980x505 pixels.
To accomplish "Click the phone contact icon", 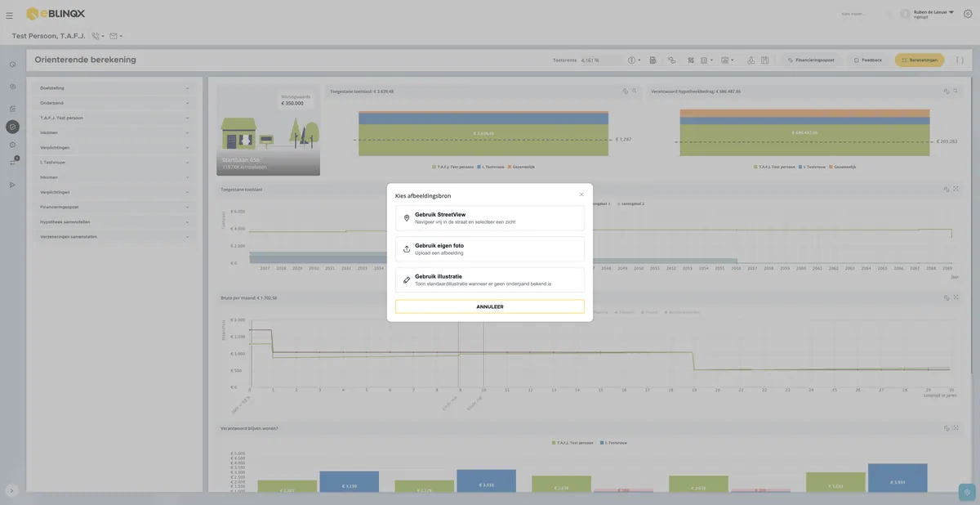I will (96, 36).
